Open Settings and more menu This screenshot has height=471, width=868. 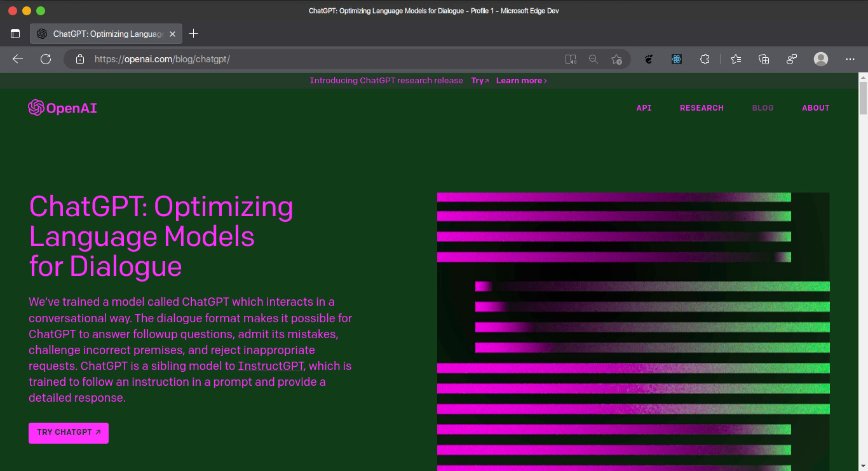[850, 59]
